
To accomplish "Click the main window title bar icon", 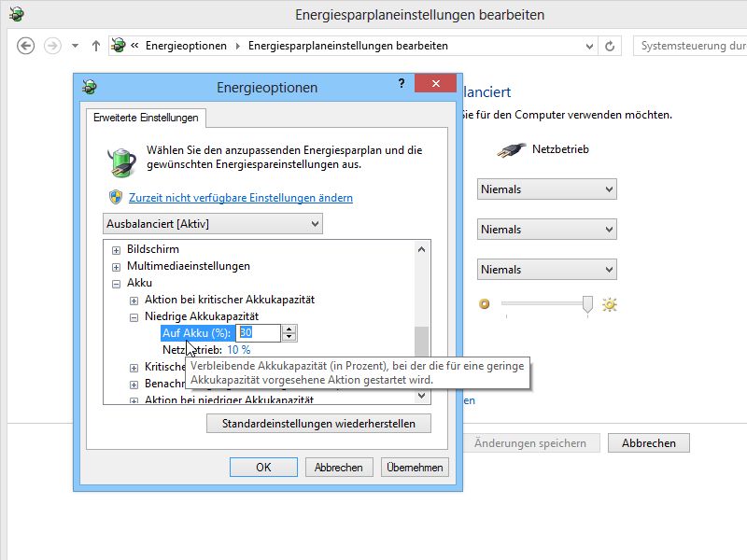I will (x=17, y=14).
